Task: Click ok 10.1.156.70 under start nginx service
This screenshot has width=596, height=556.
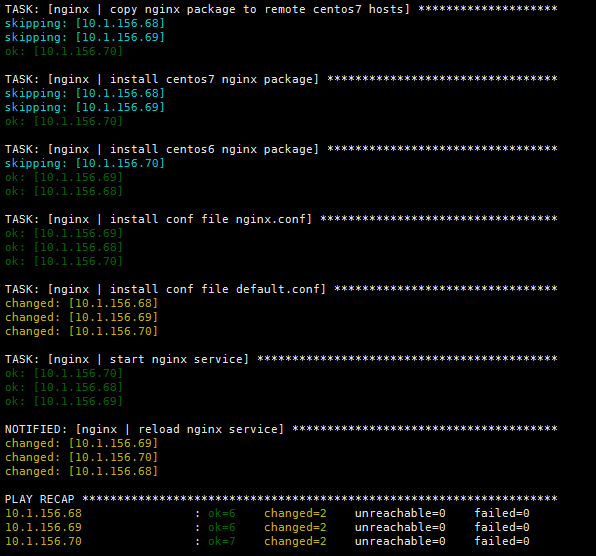Action: pos(63,373)
